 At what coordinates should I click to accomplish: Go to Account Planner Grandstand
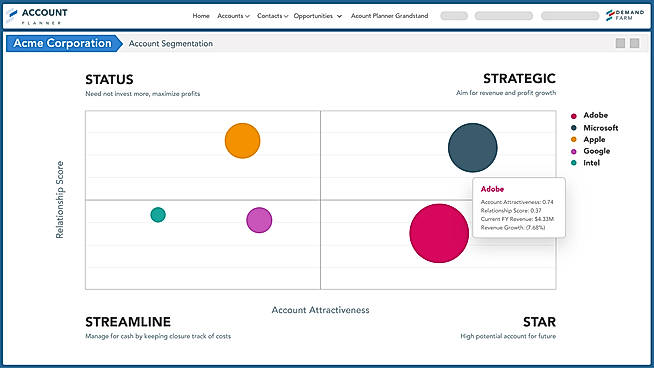coord(390,16)
